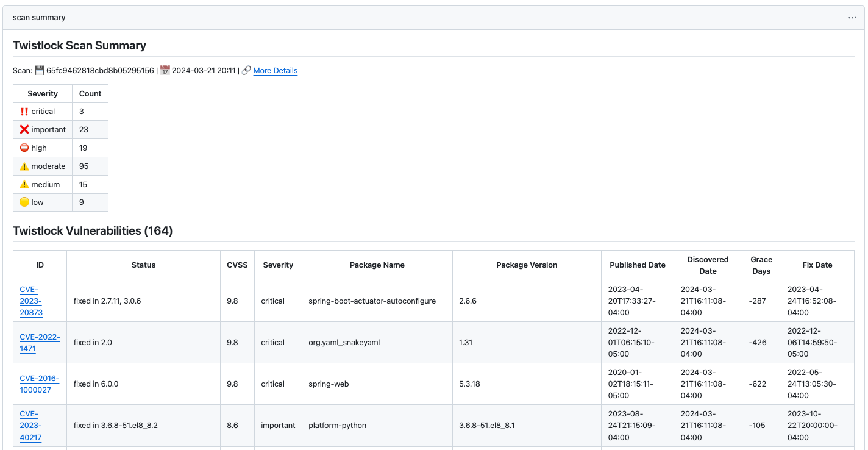Viewport: 868px width, 450px height.
Task: Click the Published Date column header
Action: (638, 265)
